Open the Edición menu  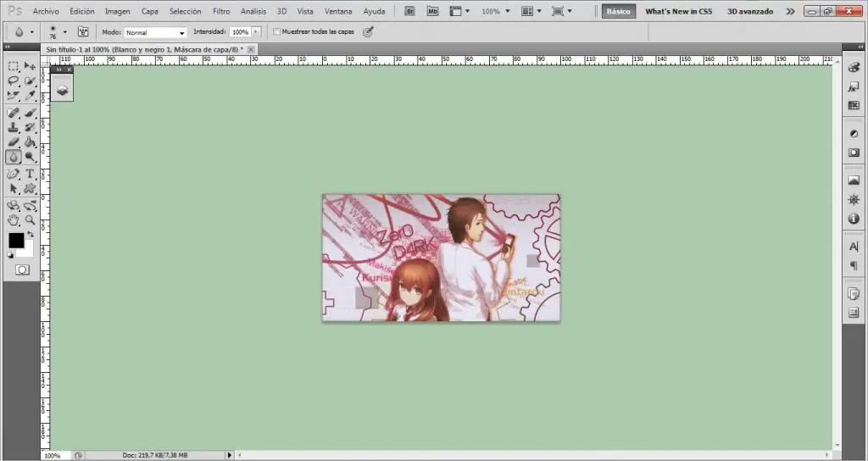point(82,11)
